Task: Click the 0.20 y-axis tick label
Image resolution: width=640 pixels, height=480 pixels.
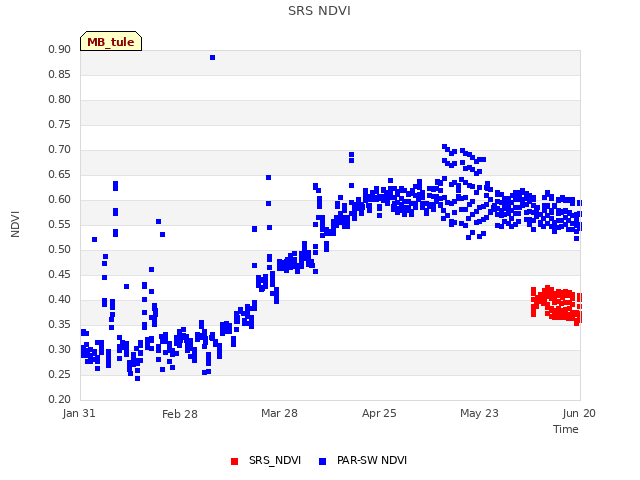Action: [60, 400]
